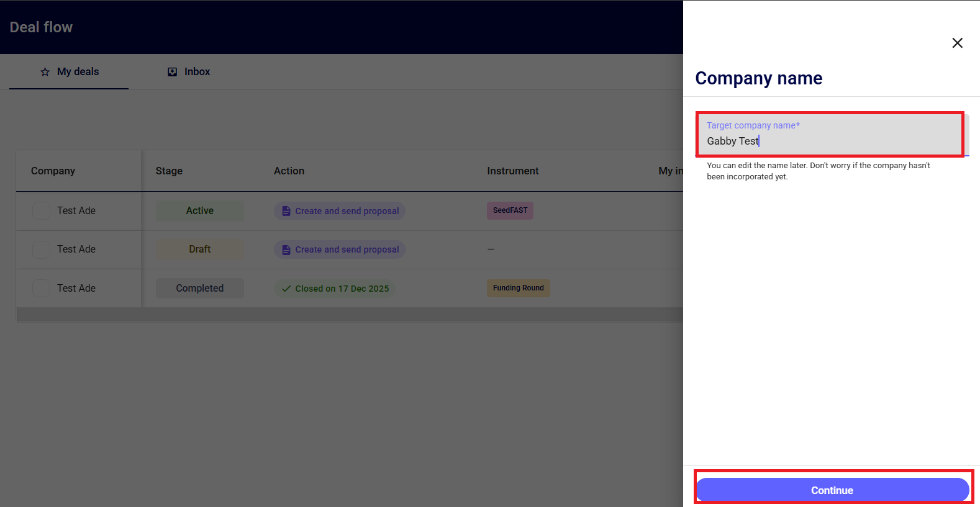This screenshot has width=980, height=507.
Task: Click the document icon in the Draft row
Action: (286, 249)
